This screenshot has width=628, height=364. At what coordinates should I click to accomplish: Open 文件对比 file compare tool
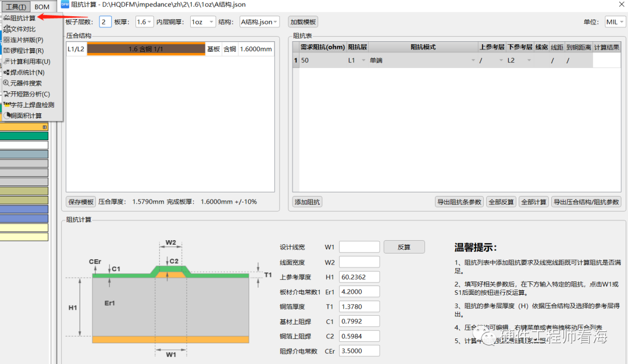23,29
